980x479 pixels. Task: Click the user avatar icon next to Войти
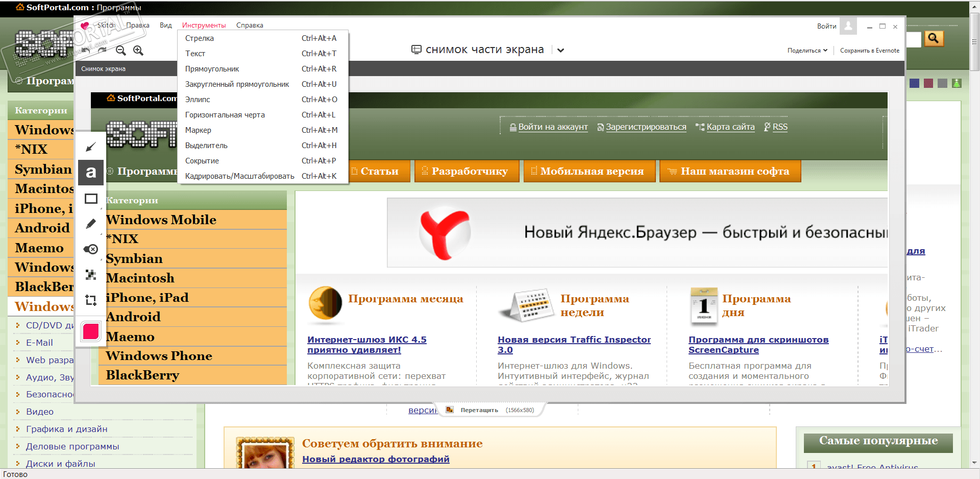click(848, 26)
